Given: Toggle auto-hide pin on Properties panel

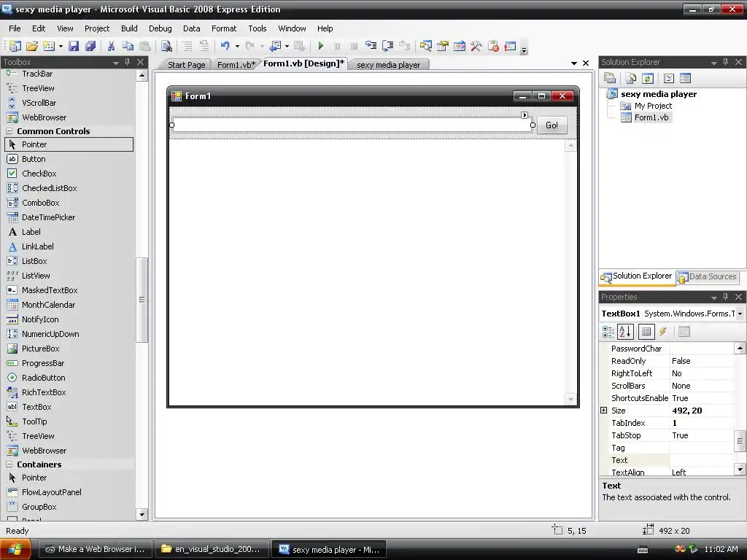Looking at the screenshot, I should tap(726, 297).
